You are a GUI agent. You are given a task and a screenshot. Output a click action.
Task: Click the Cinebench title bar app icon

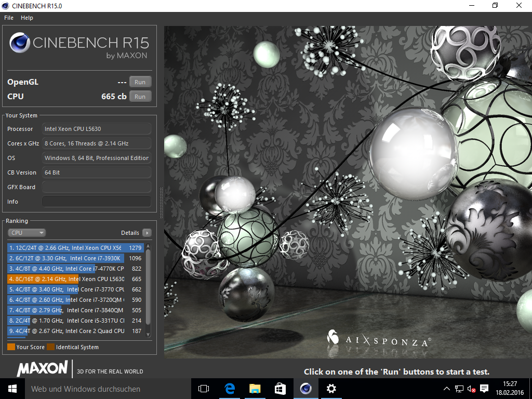coord(5,6)
